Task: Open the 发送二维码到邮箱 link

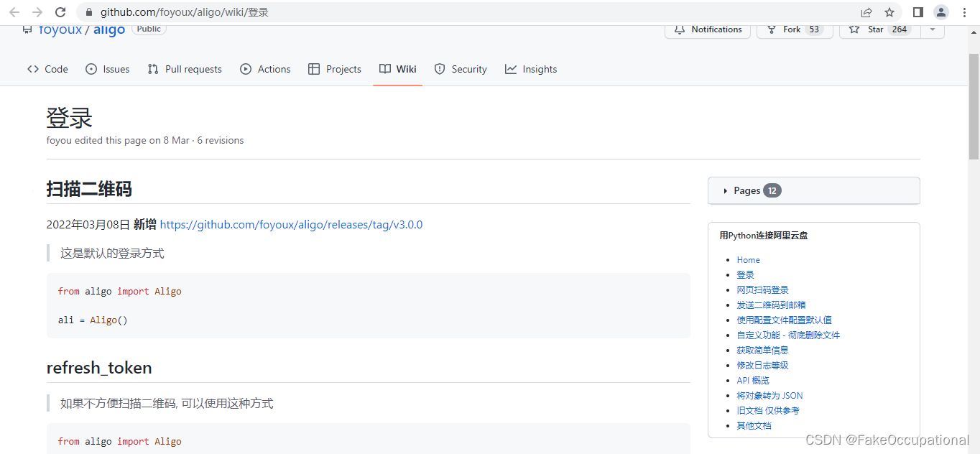Action: point(771,305)
